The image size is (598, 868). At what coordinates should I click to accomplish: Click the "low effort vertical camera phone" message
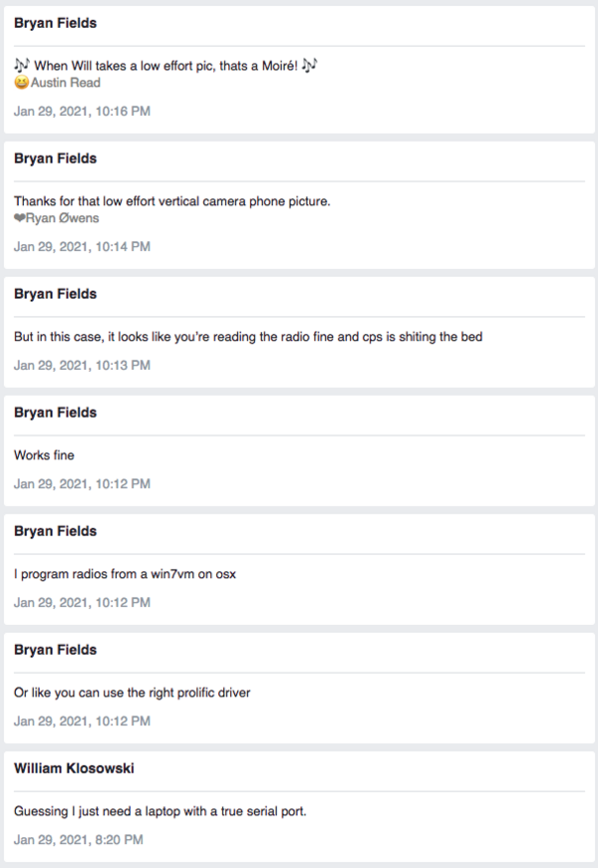click(171, 201)
